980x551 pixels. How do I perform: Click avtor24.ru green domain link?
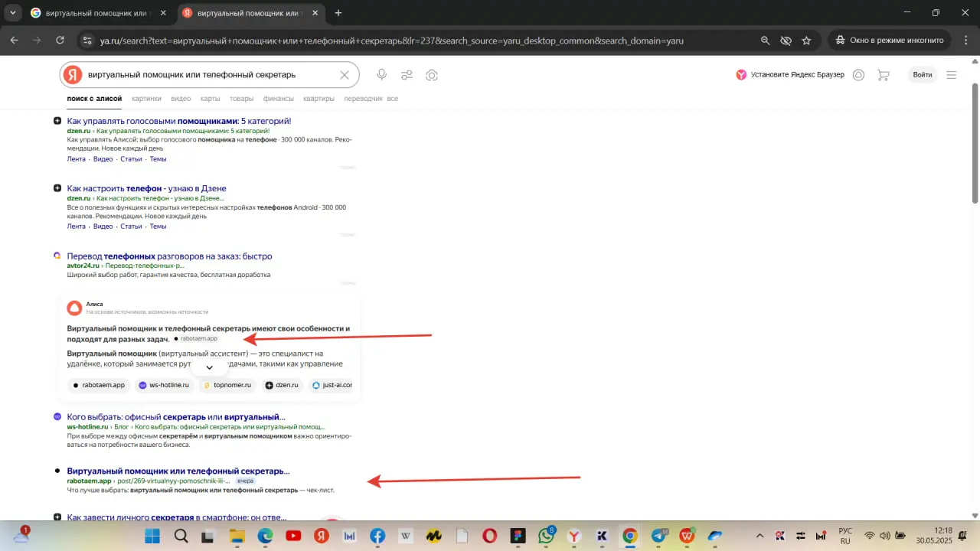tap(83, 266)
